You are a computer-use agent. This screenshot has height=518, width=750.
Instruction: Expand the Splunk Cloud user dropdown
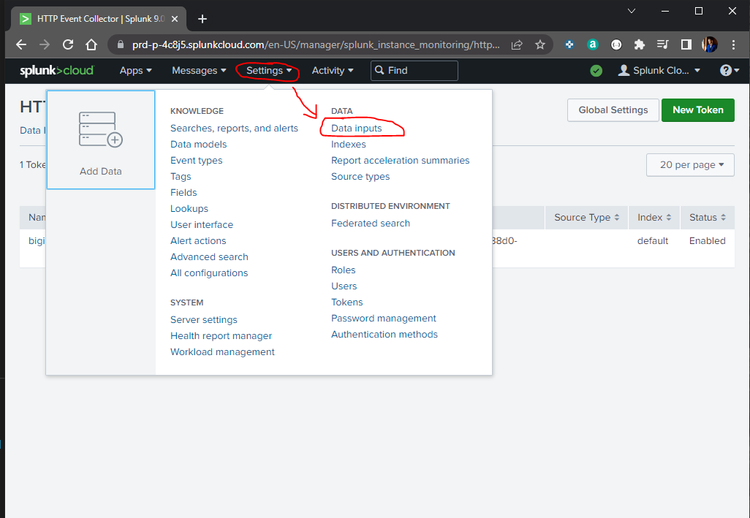[x=660, y=70]
